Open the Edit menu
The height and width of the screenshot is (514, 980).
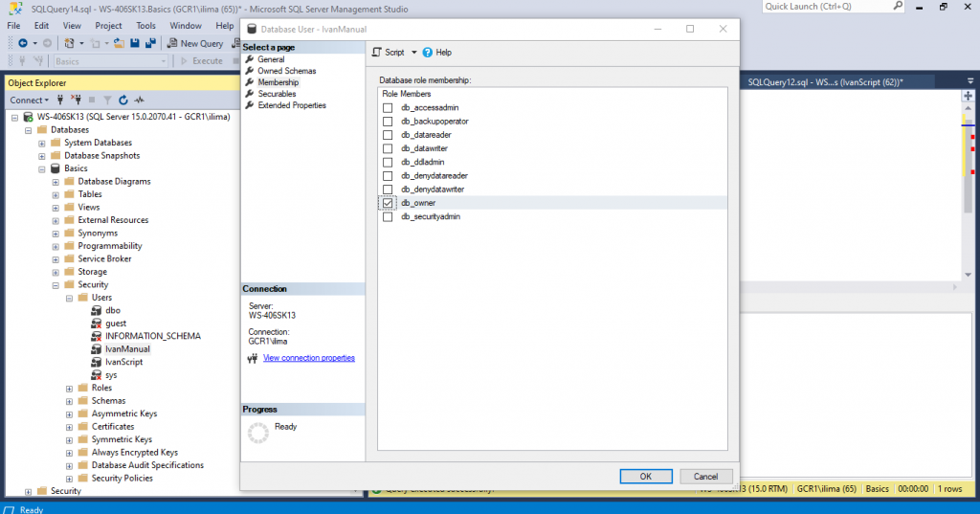[41, 26]
